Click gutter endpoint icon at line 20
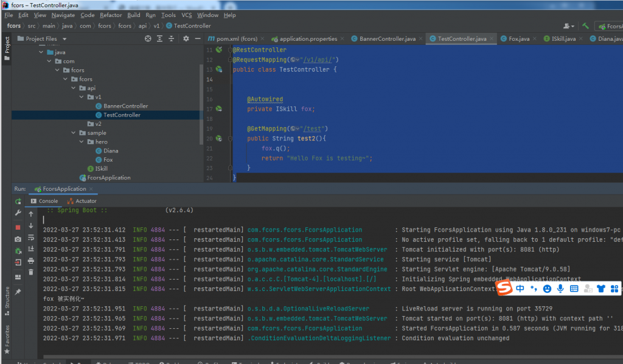Viewport: 623px width, 364px height. coord(219,139)
